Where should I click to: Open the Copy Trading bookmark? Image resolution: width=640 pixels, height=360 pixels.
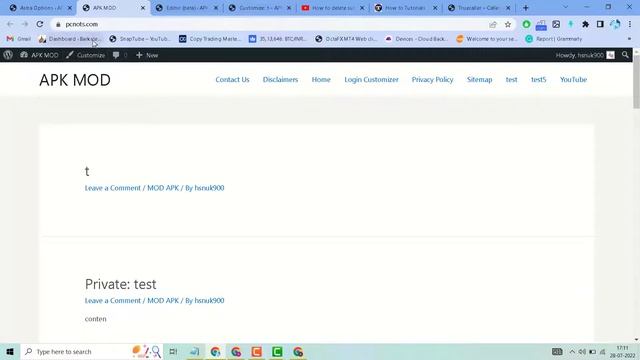click(210, 39)
